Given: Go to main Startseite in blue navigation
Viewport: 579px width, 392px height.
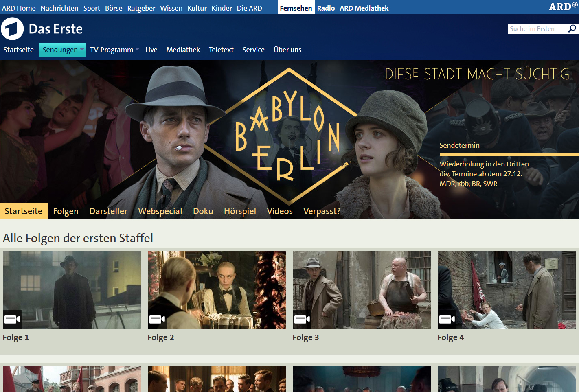Looking at the screenshot, I should click(x=19, y=50).
